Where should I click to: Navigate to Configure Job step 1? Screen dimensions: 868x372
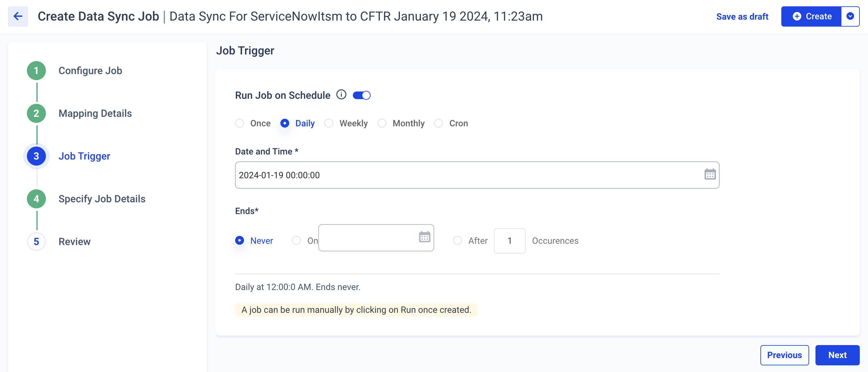click(x=90, y=71)
